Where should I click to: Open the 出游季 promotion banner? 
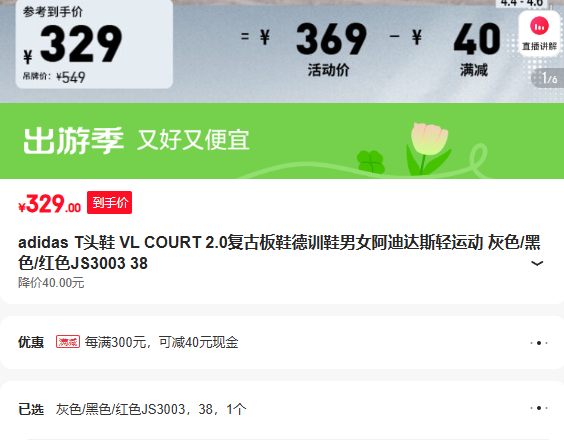point(282,141)
